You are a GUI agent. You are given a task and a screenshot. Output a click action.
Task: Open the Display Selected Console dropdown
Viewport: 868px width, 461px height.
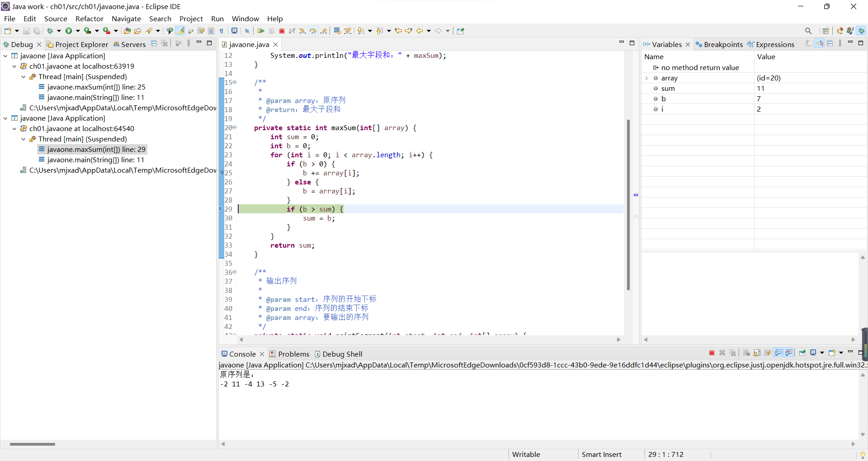tap(822, 353)
